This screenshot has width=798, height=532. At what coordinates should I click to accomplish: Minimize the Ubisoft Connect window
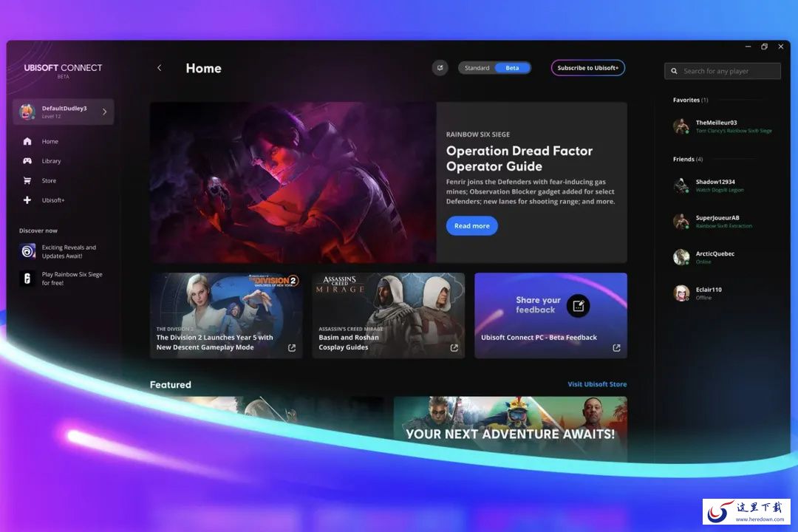(748, 47)
